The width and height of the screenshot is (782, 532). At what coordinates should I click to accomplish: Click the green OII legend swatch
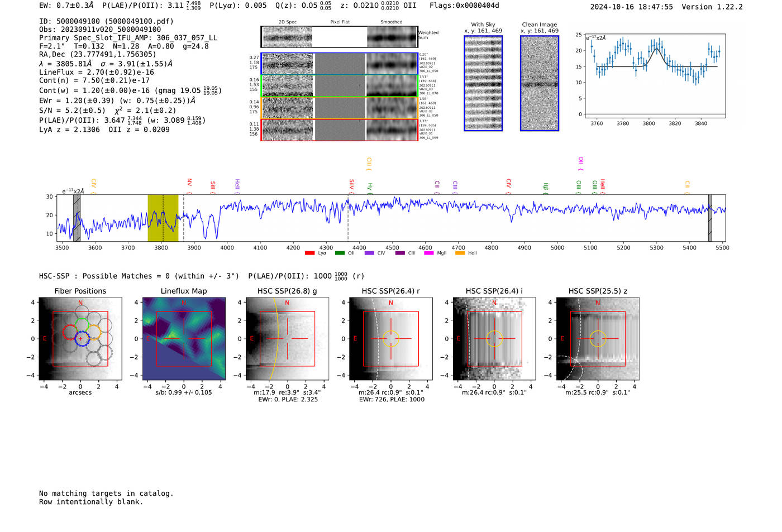click(340, 253)
